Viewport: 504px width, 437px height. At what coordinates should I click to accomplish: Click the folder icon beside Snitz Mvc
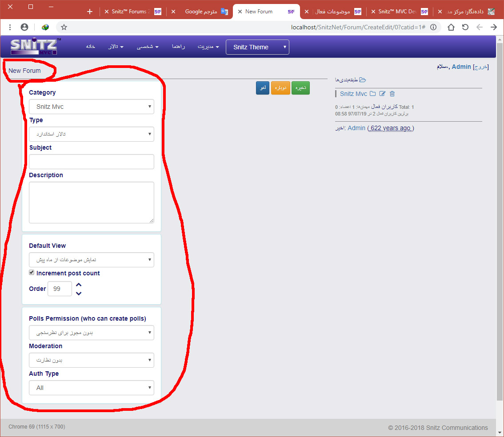point(372,94)
